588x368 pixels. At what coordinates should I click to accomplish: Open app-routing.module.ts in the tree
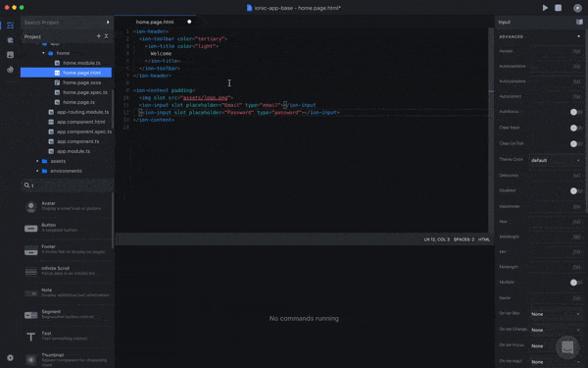[82, 112]
